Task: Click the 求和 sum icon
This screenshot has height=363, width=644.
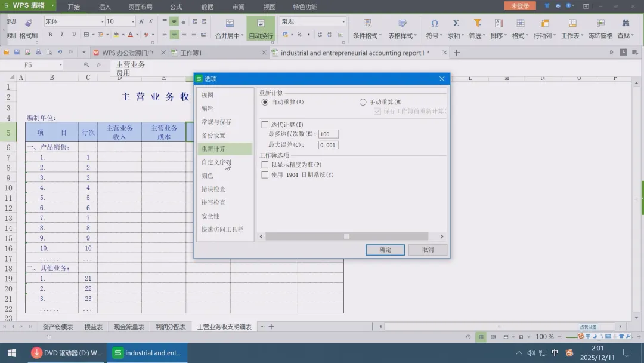Action: [x=456, y=23]
